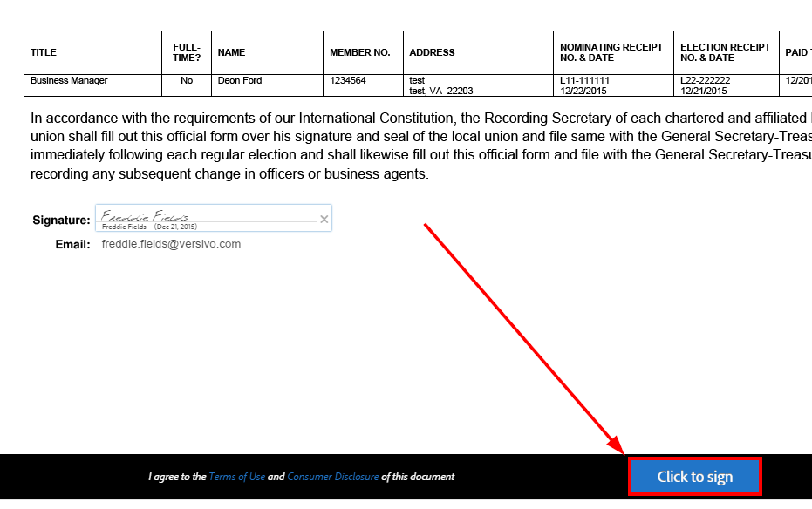Click the Signature: label
Viewport: 812px width, 509px height.
point(61,220)
